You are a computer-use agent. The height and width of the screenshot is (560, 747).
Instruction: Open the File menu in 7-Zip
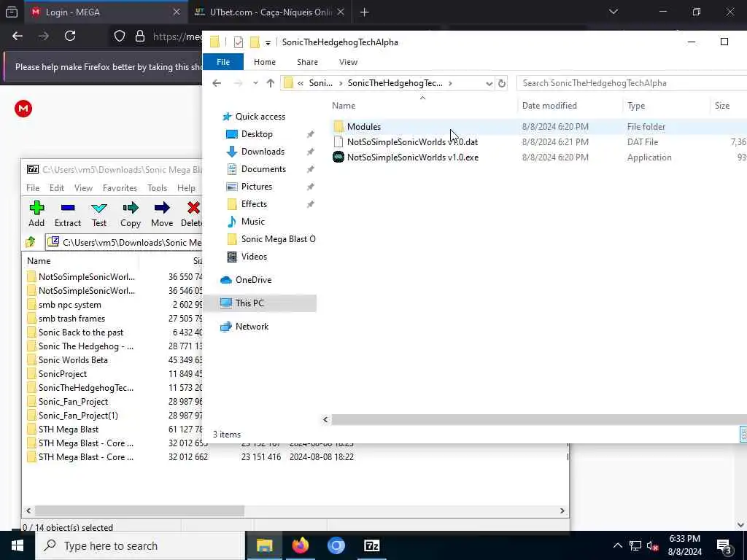click(33, 188)
